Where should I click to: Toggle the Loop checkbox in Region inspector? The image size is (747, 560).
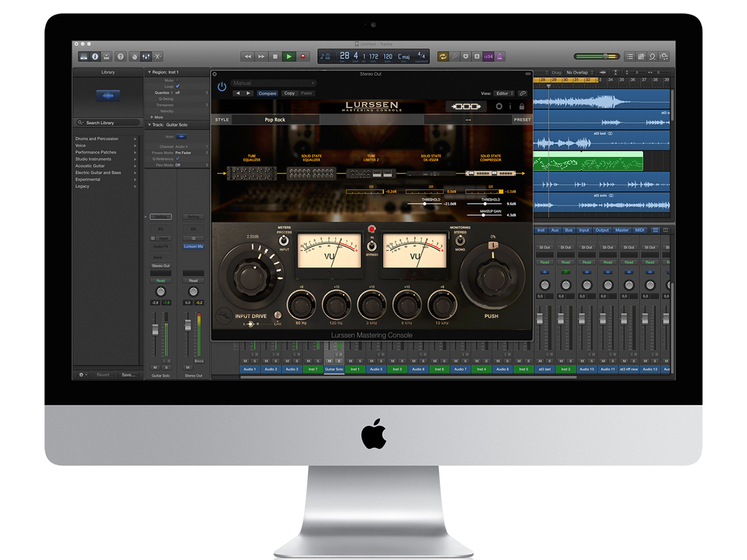pos(177,86)
